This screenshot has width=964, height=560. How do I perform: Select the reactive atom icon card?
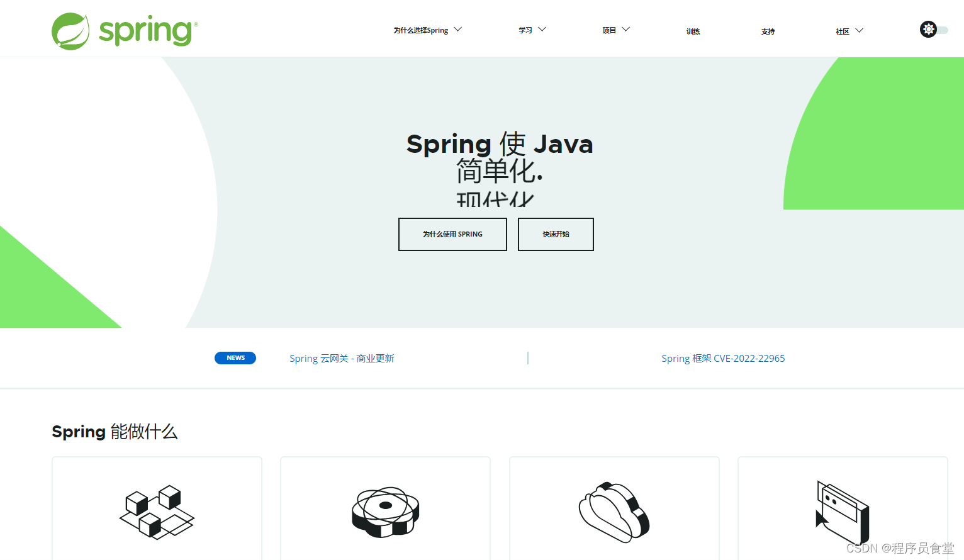click(x=385, y=508)
